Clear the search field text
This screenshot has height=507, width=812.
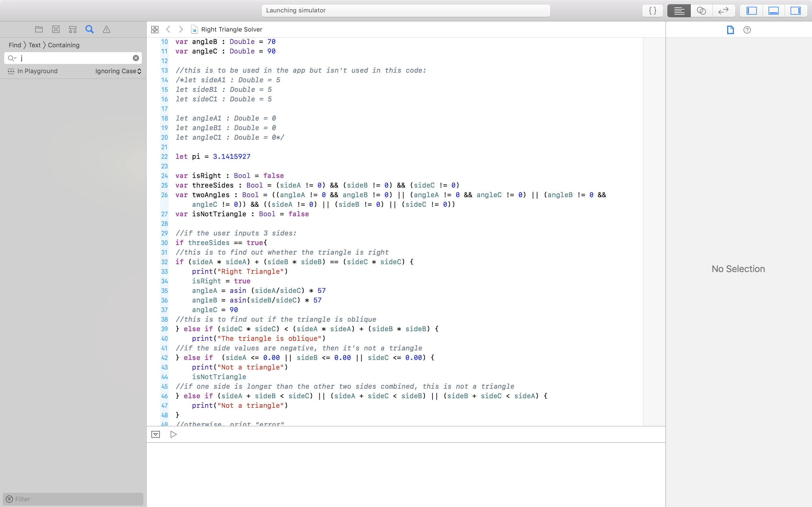pos(136,58)
